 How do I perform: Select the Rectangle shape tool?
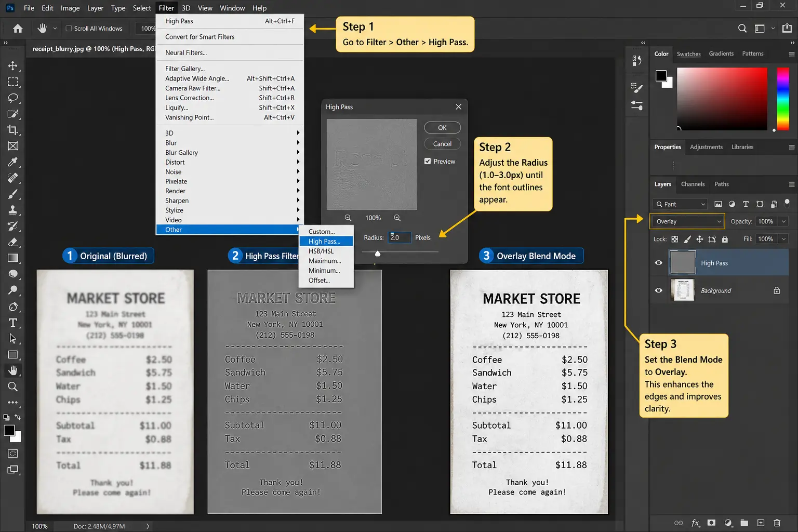(13, 355)
